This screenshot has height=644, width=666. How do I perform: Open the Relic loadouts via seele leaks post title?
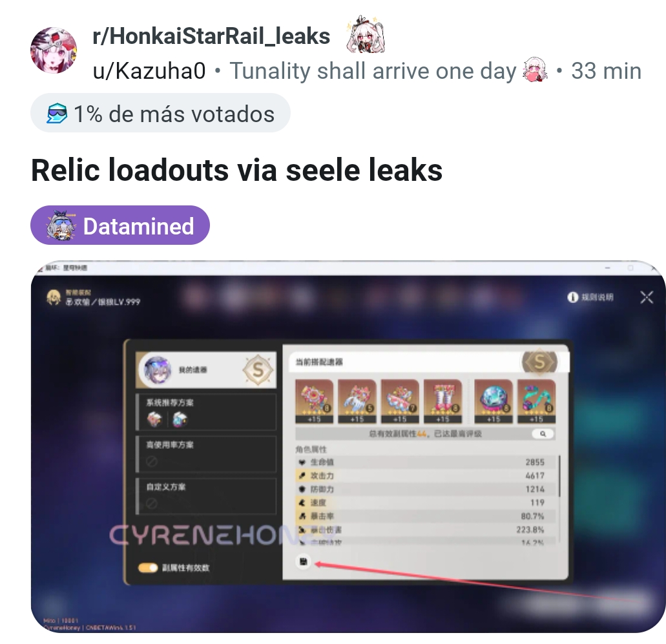pos(236,171)
